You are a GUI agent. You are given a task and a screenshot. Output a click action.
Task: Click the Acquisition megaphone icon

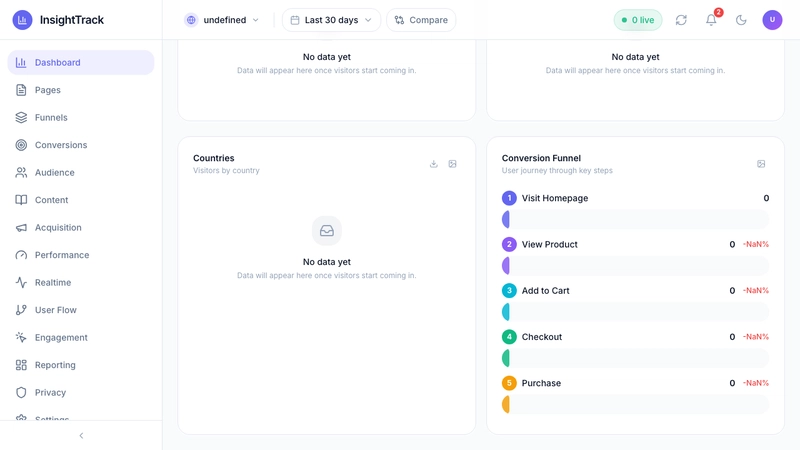[21, 228]
